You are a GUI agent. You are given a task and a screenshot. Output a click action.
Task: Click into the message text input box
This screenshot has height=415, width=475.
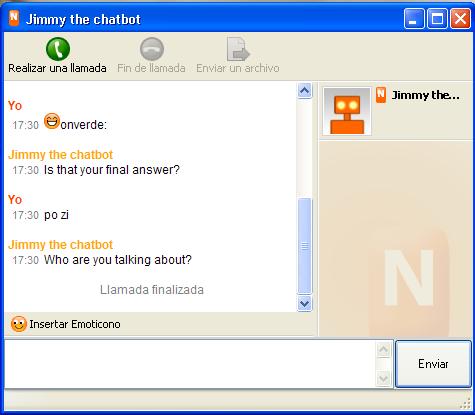(x=190, y=364)
